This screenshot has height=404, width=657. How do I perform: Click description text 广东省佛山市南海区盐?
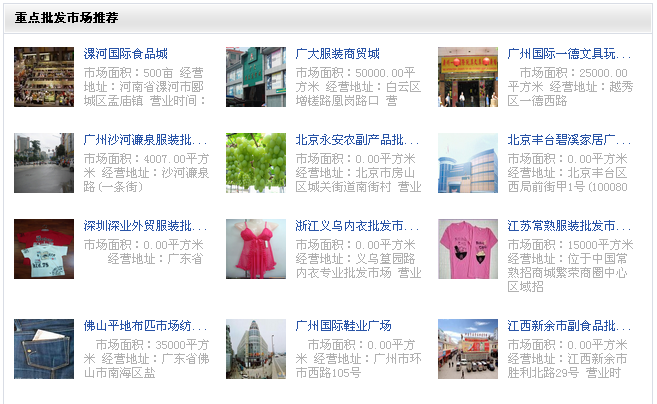tap(146, 366)
